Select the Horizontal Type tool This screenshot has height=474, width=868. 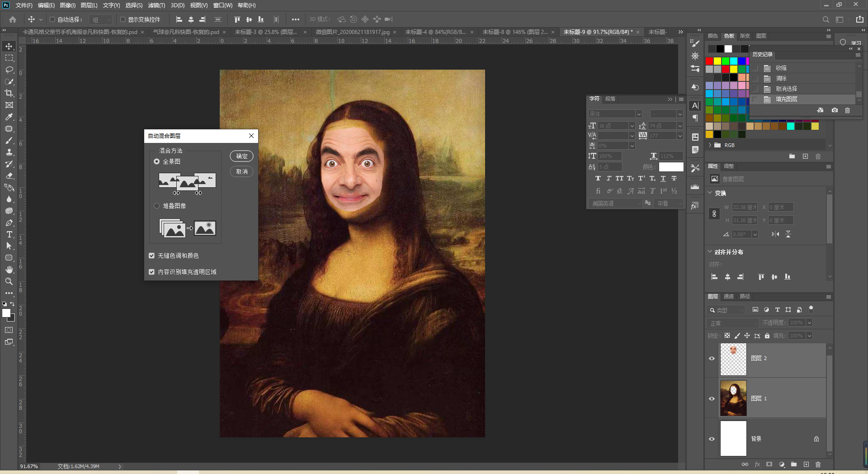(x=9, y=234)
